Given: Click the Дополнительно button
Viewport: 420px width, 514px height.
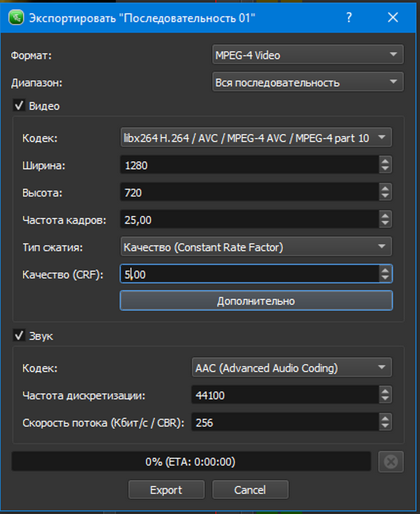Looking at the screenshot, I should point(256,301).
